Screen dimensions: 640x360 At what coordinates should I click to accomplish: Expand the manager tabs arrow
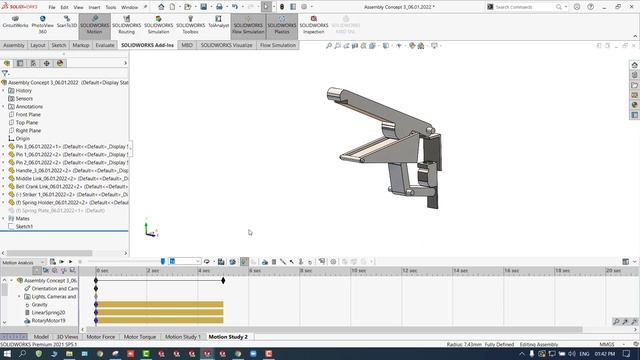(125, 63)
